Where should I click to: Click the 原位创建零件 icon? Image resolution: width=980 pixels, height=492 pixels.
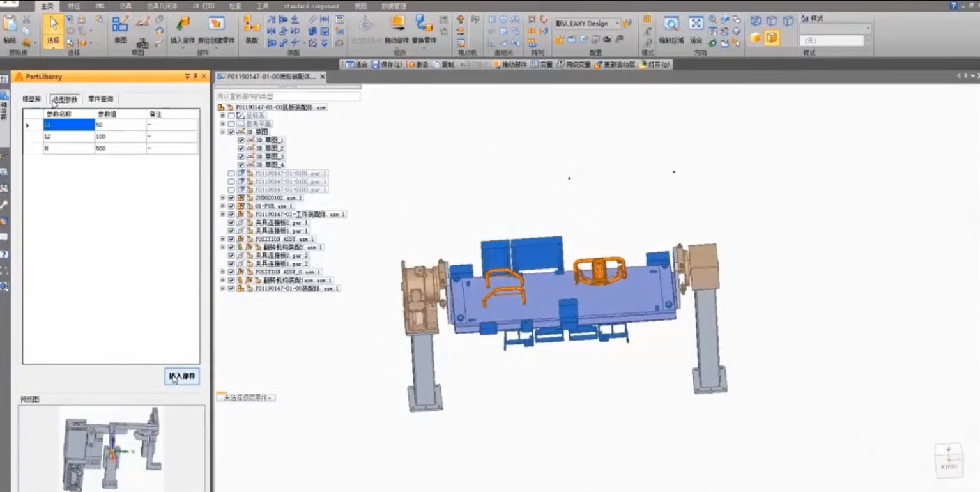click(x=217, y=29)
